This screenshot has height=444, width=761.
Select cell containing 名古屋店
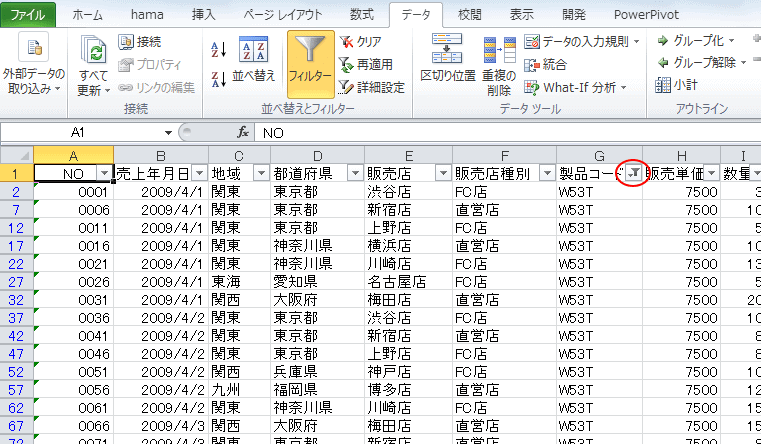point(406,282)
